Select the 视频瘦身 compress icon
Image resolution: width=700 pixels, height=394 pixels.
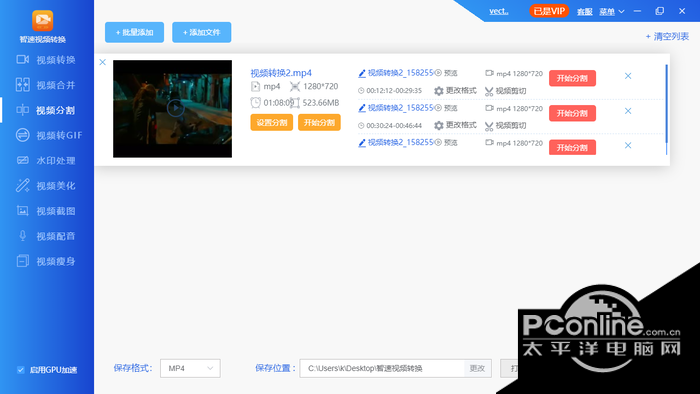tap(23, 261)
